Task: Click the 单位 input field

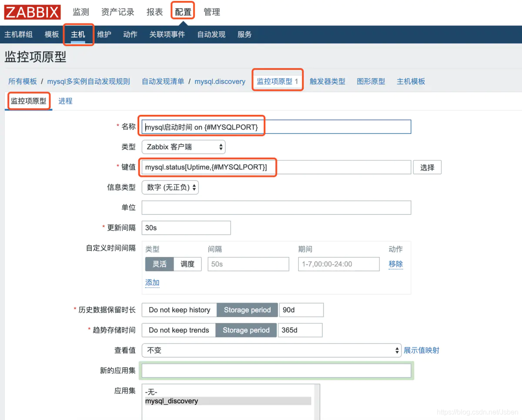Action: [x=276, y=207]
